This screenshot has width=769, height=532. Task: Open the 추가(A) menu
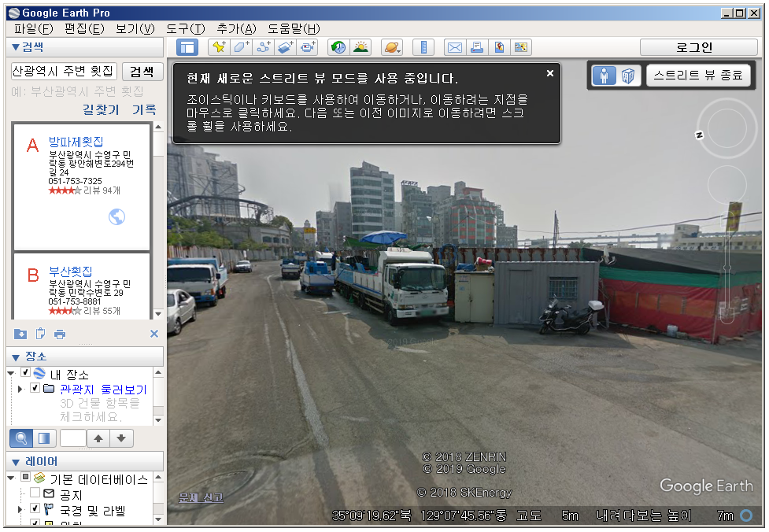pyautogui.click(x=236, y=29)
